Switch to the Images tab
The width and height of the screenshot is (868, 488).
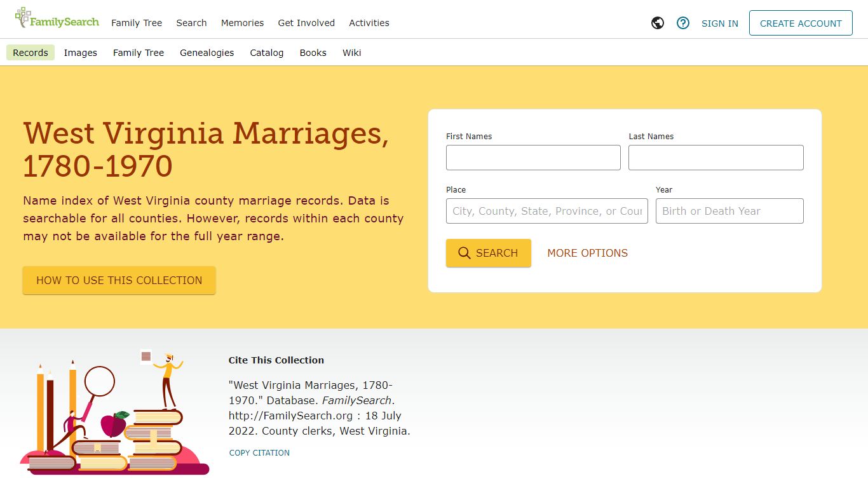81,53
